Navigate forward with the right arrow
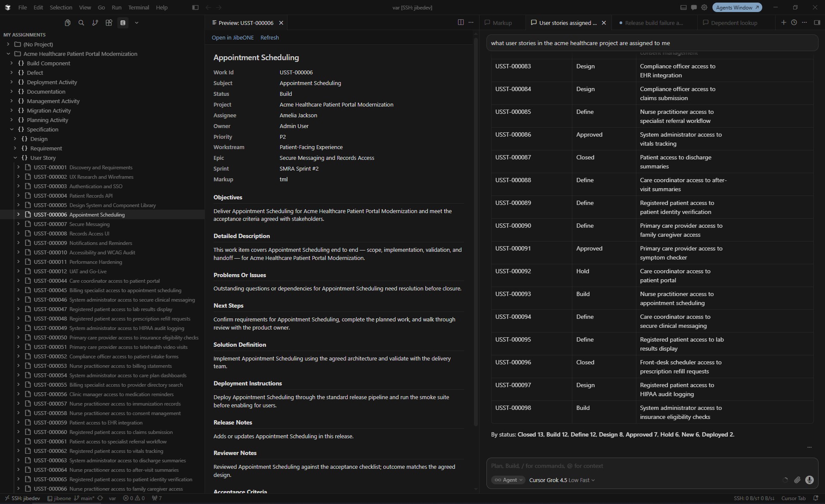 click(x=219, y=7)
